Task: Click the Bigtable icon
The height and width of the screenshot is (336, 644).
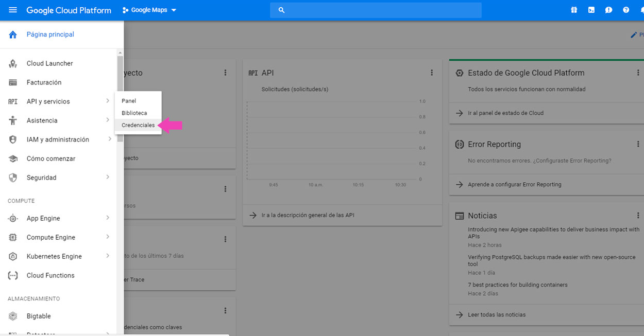Action: [13, 316]
